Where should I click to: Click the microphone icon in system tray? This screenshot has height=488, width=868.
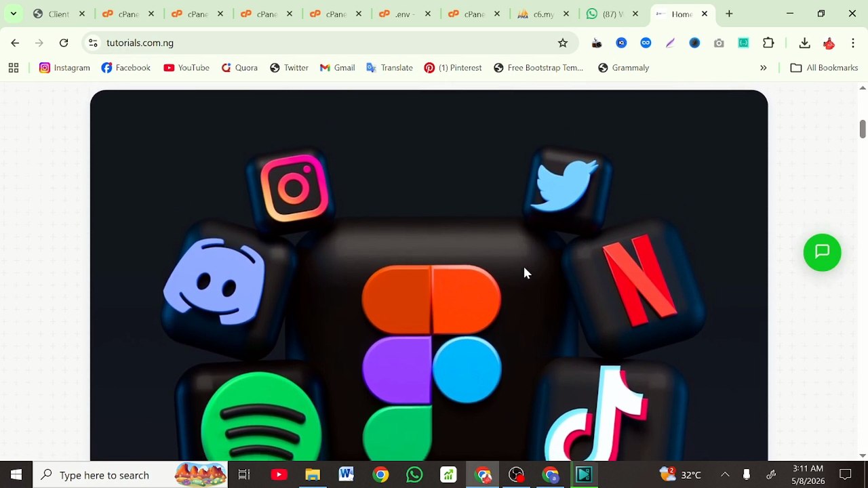(x=747, y=474)
